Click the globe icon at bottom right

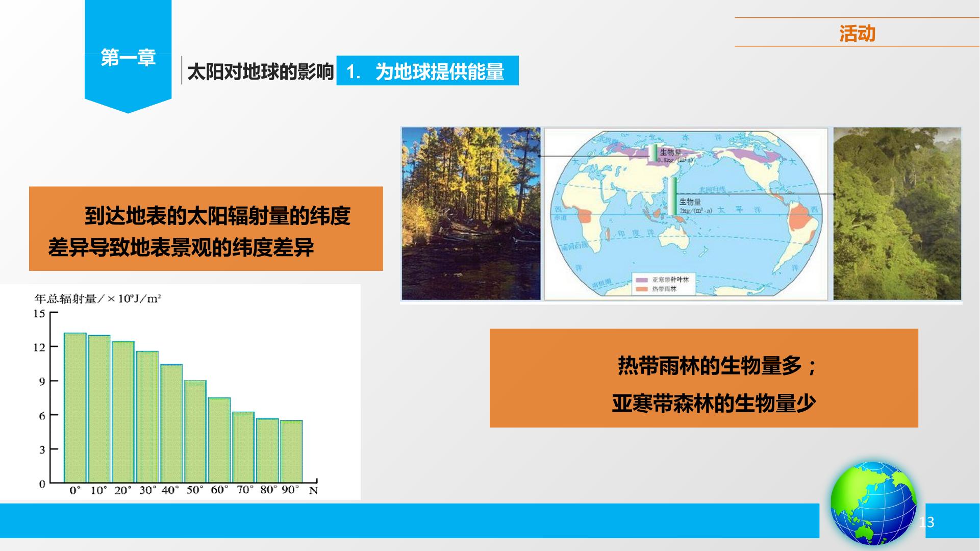coord(873,504)
